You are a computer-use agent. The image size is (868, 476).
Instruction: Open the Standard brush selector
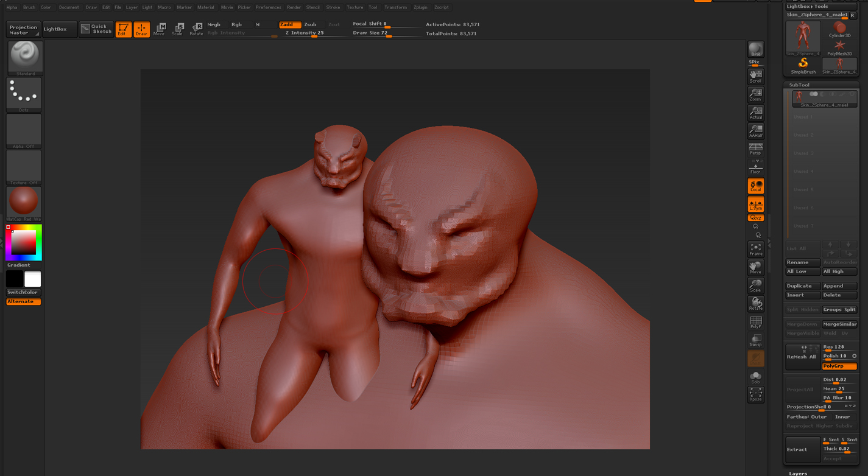(x=23, y=57)
